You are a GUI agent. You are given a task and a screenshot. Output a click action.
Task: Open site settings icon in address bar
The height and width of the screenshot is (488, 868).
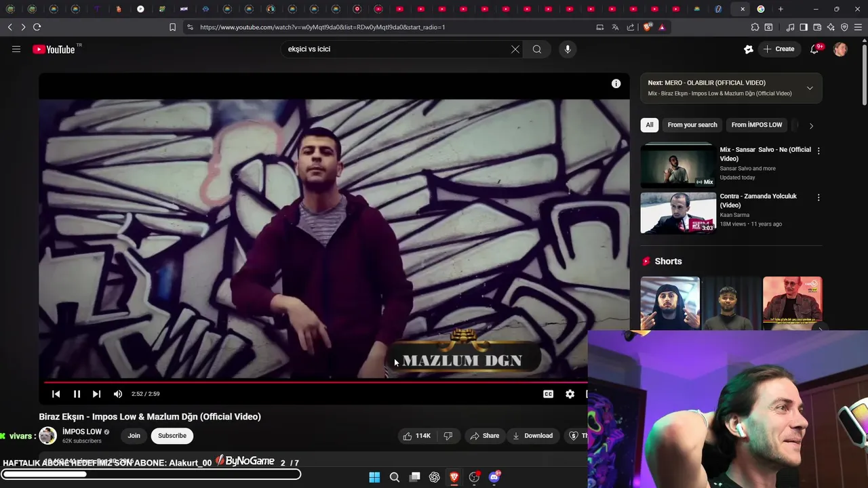click(190, 27)
